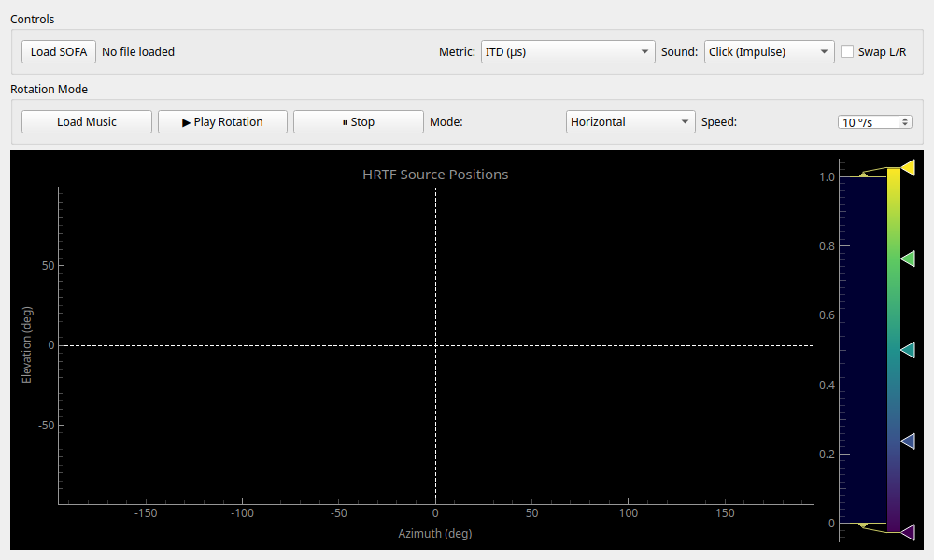The height and width of the screenshot is (560, 934).
Task: Click the yellow gradient tick at top
Action: click(907, 167)
